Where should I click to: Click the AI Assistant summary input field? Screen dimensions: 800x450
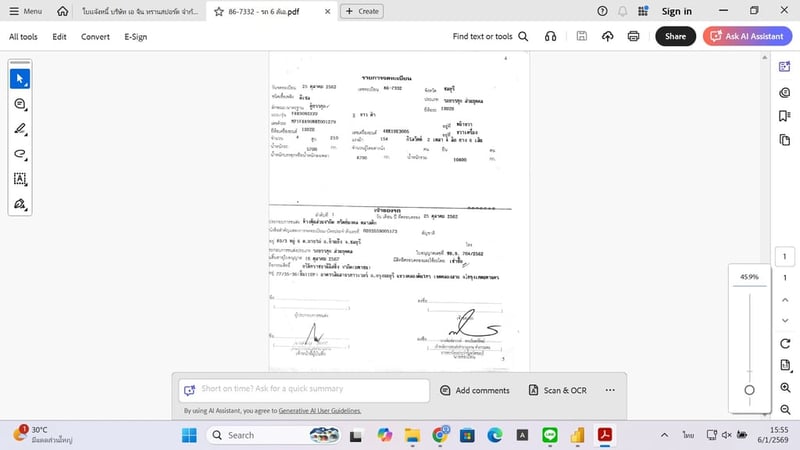(x=304, y=389)
